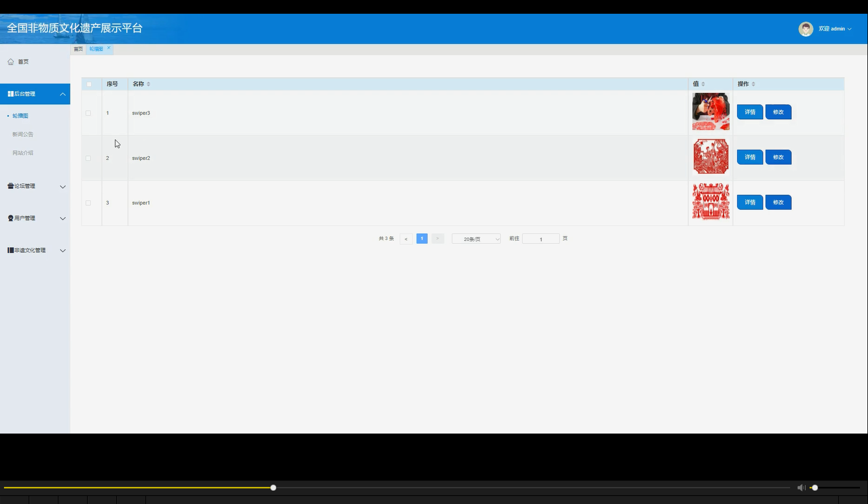Click 修改 button for swiper2
The height and width of the screenshot is (504, 868).
(x=778, y=157)
